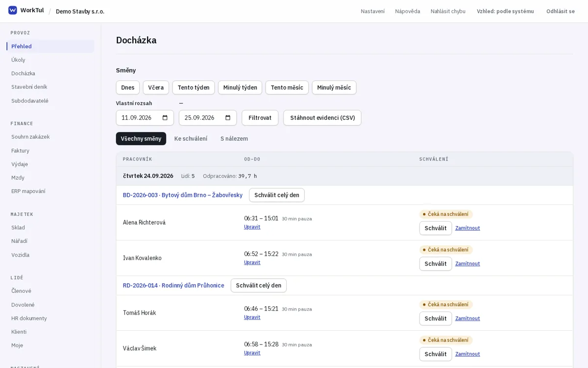Viewport: 588px width, 368px height.
Task: Open HR dokumenty in the sidebar
Action: [50, 318]
